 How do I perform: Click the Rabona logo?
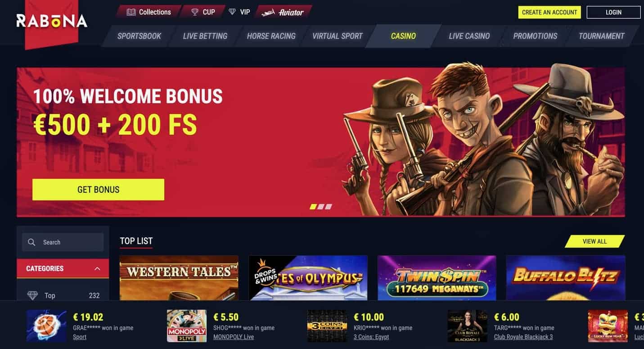point(52,21)
